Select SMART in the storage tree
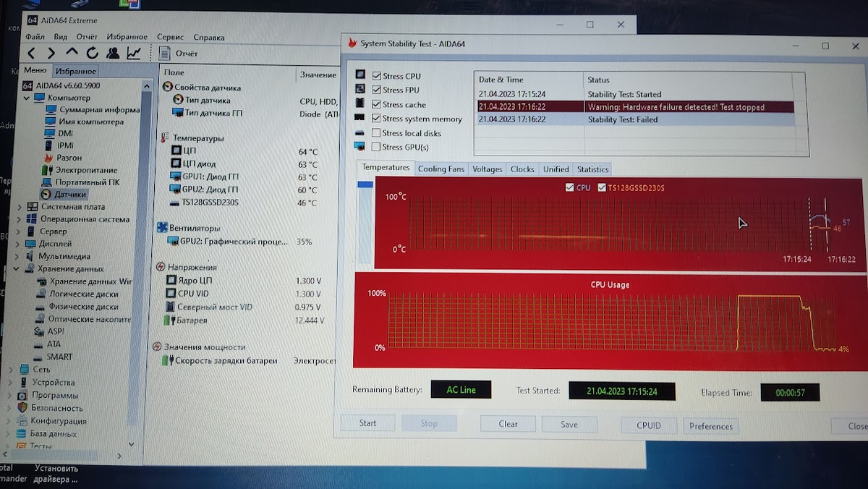This screenshot has width=868, height=489. tap(59, 357)
